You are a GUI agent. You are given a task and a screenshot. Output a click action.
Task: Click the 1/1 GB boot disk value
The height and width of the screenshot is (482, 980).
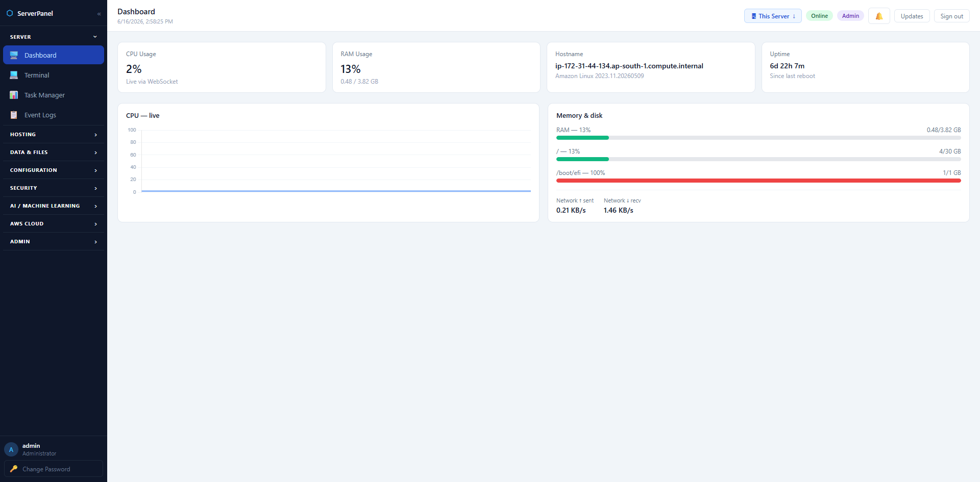click(x=952, y=173)
